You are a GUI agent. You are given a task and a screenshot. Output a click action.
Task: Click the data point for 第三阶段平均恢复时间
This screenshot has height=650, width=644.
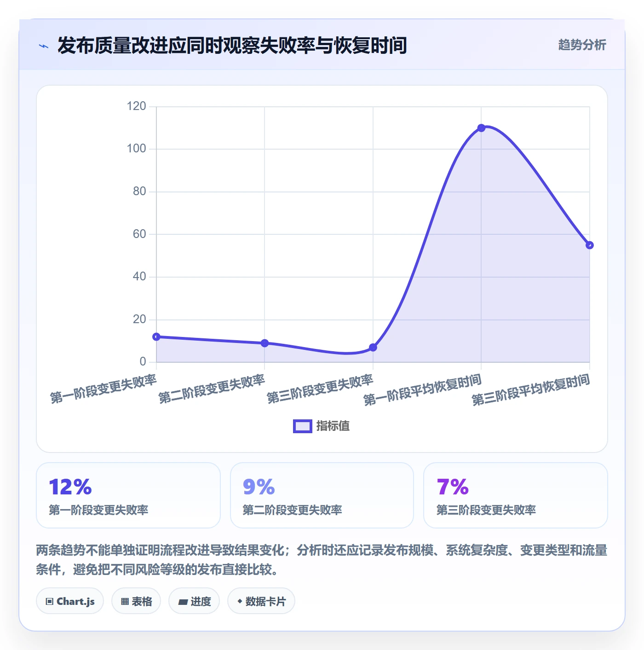click(590, 245)
